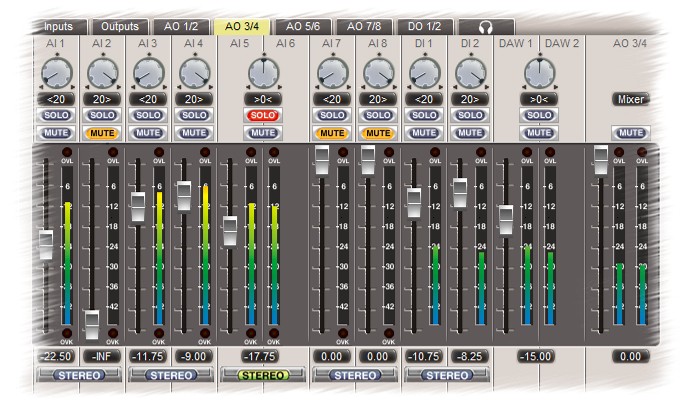688x404 pixels.
Task: Solo the DI 1 channel
Action: pos(424,115)
